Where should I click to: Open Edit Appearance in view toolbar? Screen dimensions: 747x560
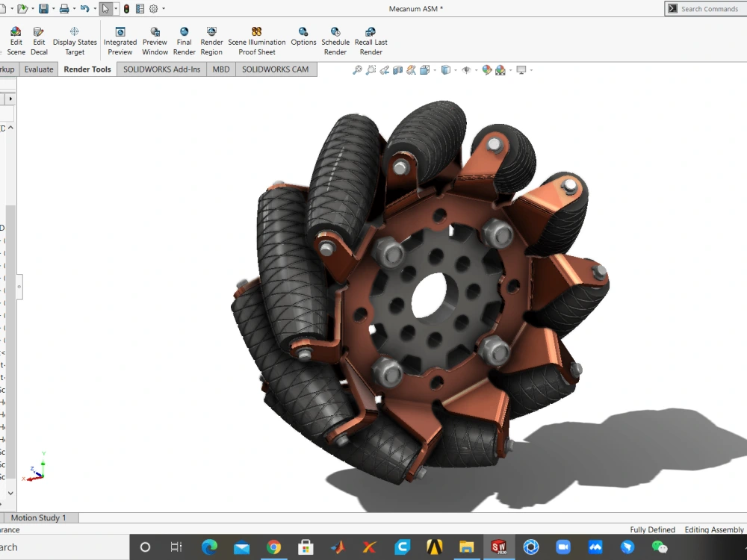coord(487,70)
